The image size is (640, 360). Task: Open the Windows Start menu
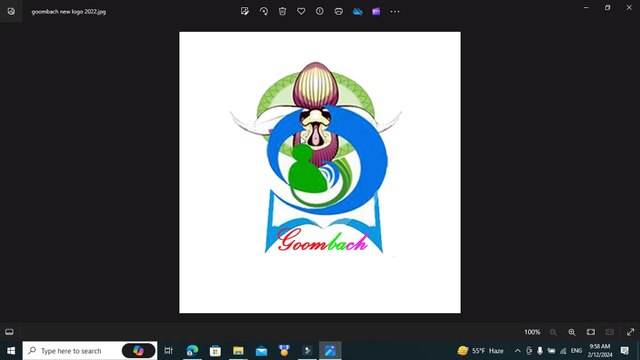pyautogui.click(x=11, y=351)
